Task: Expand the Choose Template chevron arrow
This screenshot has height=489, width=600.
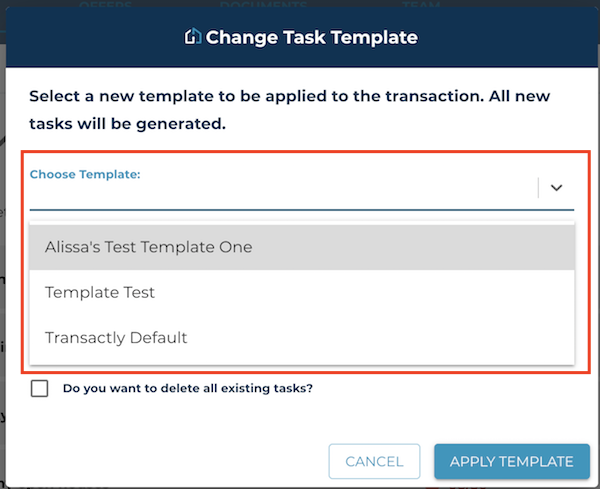Action: click(x=556, y=187)
